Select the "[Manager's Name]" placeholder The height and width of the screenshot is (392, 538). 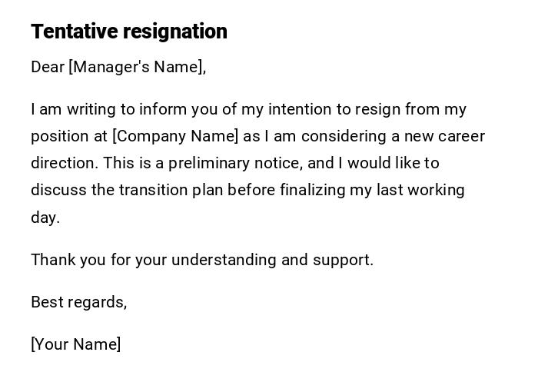138,67
